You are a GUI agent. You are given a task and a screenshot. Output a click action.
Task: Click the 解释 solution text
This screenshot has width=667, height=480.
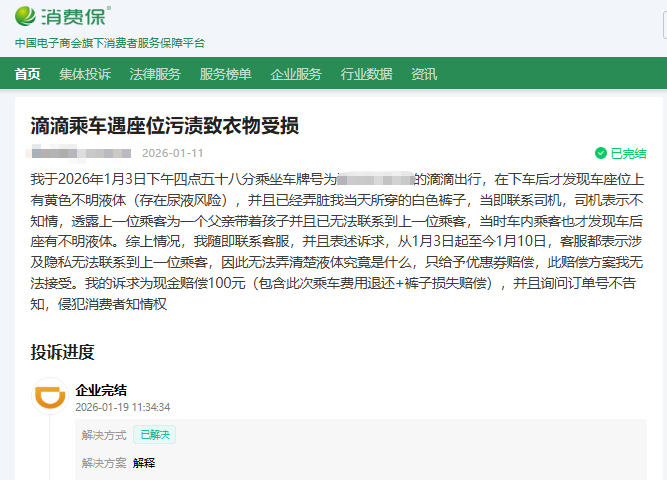pos(144,463)
